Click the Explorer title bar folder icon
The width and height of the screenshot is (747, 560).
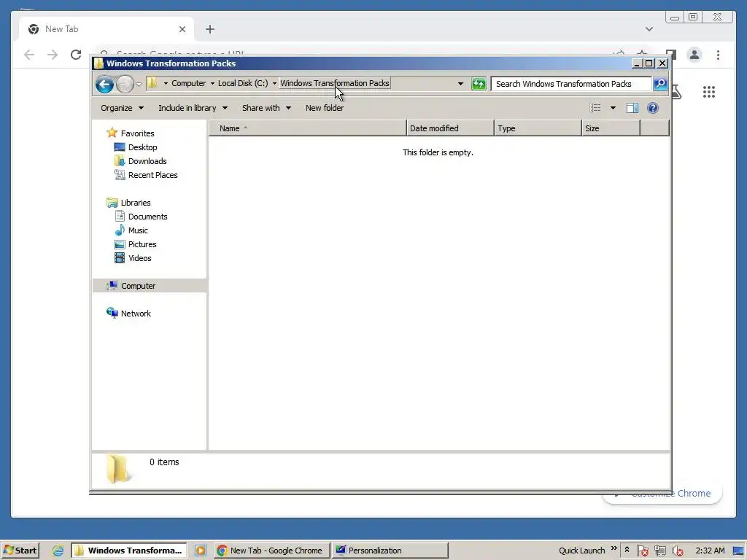(x=98, y=63)
